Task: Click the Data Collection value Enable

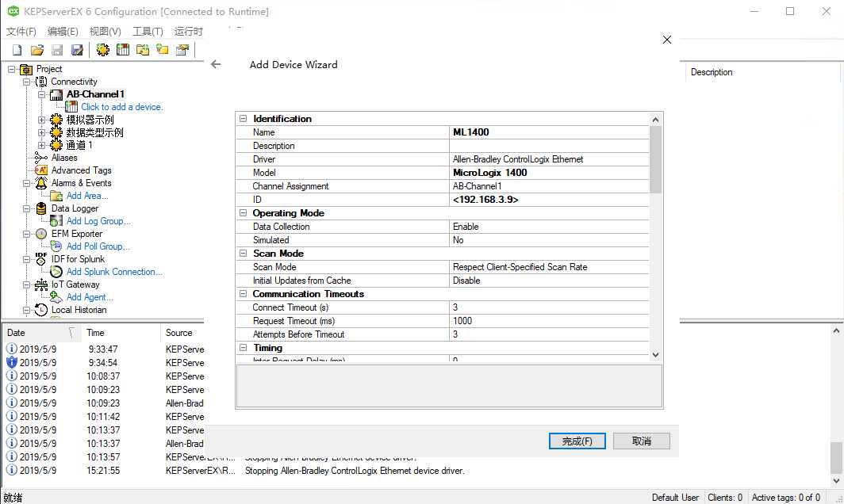Action: pos(549,227)
